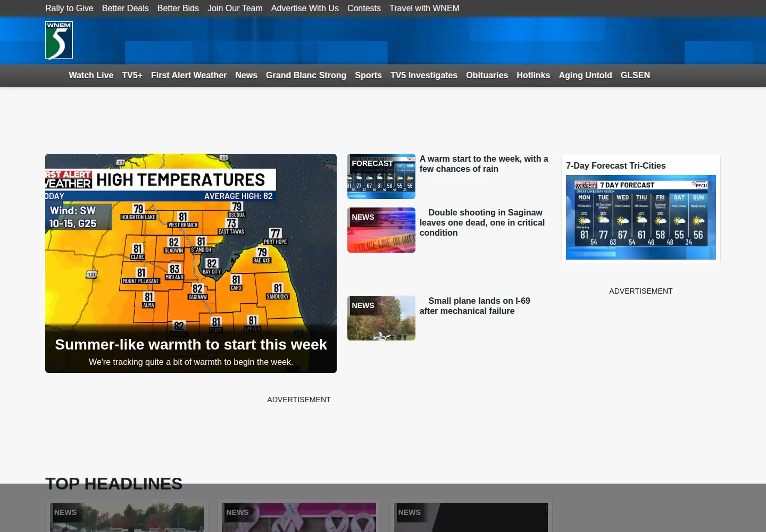
Task: Read 'Summer-like warmth to start this week' headline
Action: point(191,345)
